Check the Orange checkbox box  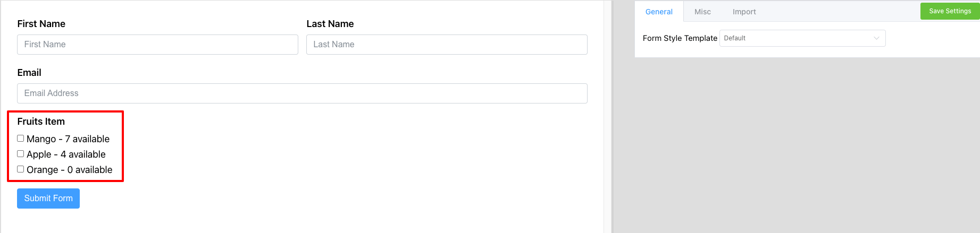(21, 169)
